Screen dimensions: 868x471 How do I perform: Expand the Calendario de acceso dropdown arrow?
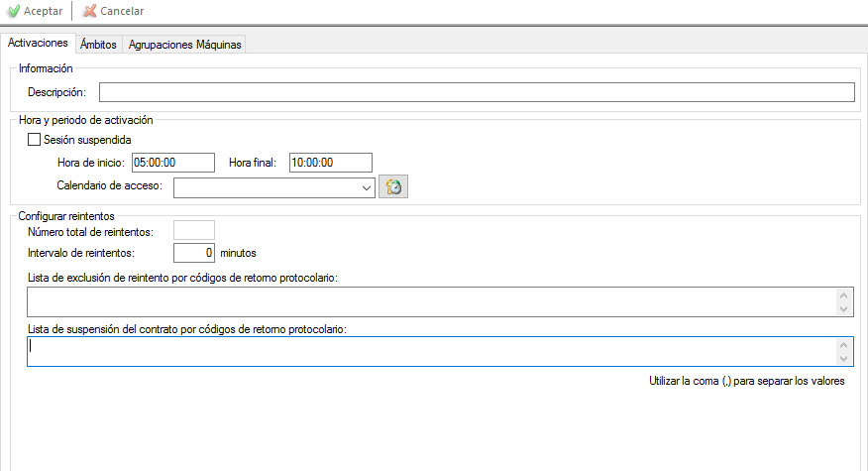(366, 187)
